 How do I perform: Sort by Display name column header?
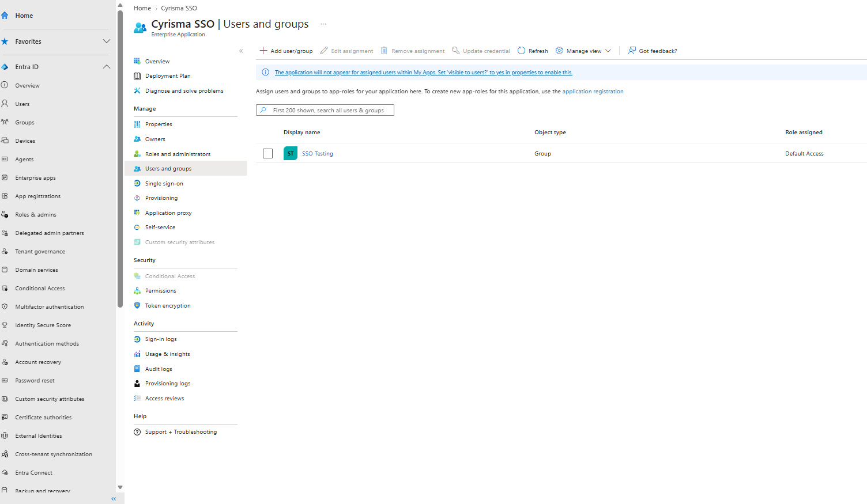point(301,132)
